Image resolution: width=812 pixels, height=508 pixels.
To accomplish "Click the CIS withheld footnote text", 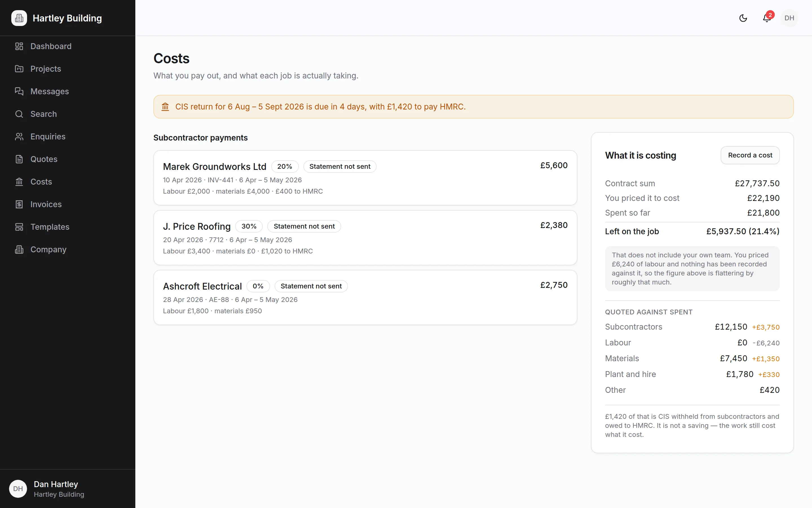I will pos(692,425).
